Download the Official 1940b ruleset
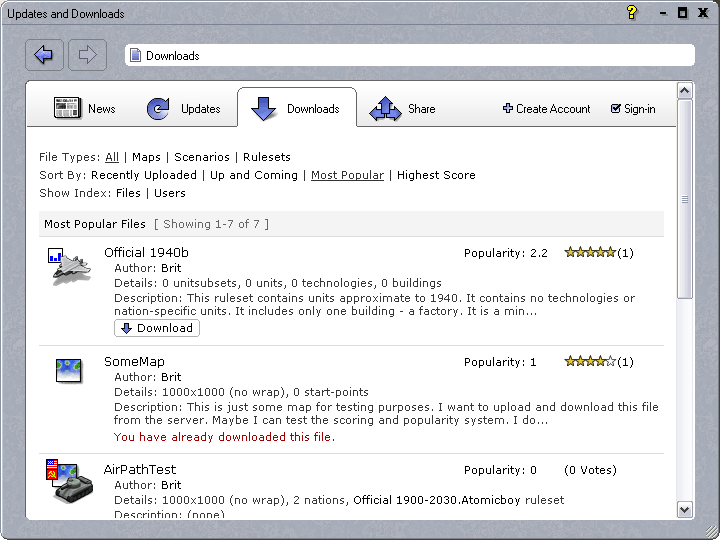Screen dimensions: 720x540 (x=157, y=328)
